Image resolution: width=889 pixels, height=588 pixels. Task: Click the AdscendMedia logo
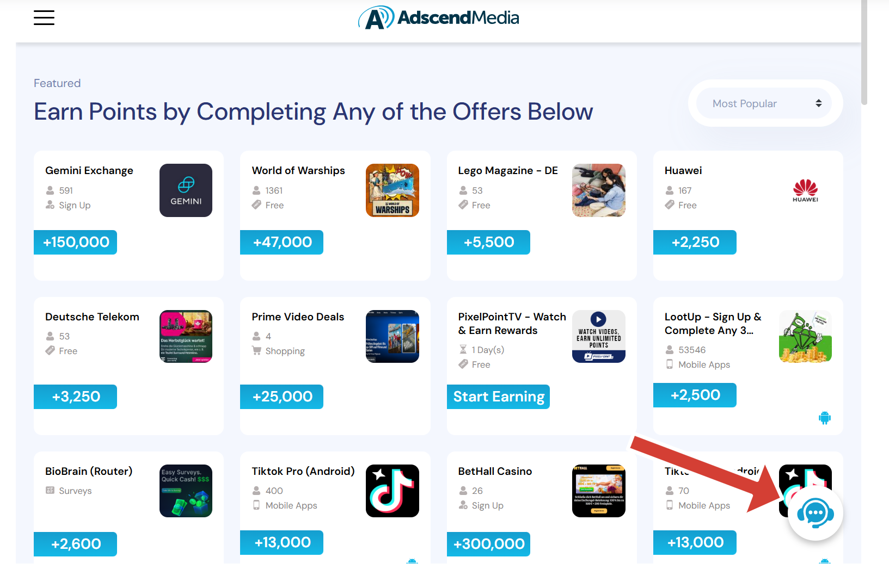(439, 18)
